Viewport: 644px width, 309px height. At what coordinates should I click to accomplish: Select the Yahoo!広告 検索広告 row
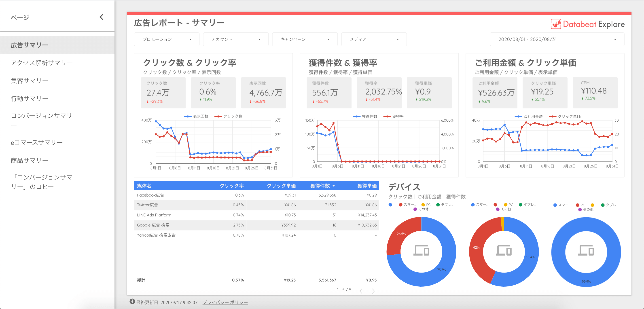[x=256, y=235]
